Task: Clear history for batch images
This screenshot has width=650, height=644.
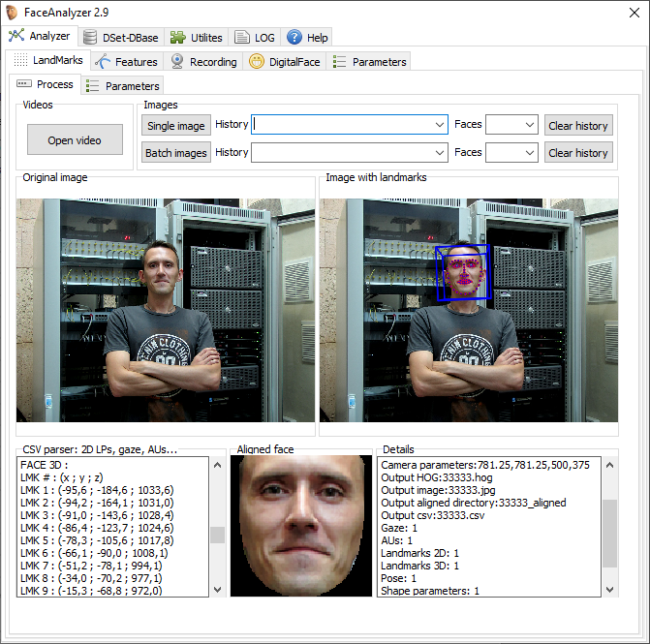Action: click(578, 152)
